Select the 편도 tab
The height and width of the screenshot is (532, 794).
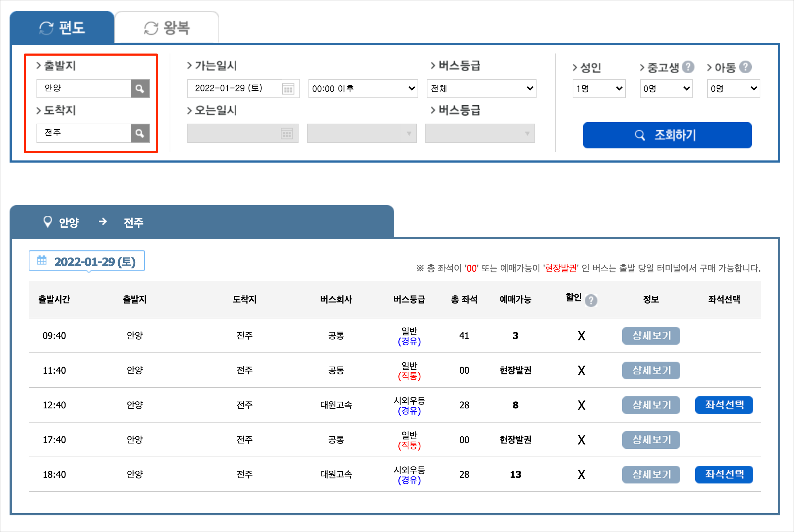[62, 28]
